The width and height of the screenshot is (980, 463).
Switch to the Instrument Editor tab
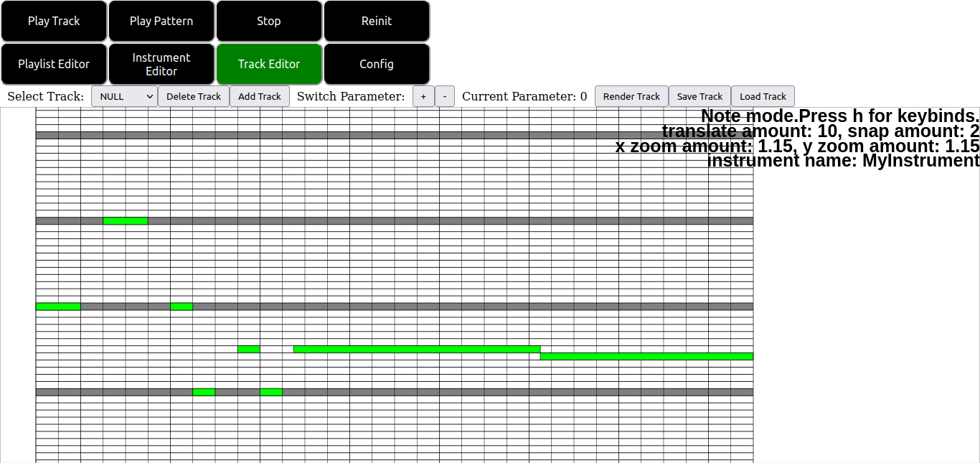(x=161, y=64)
